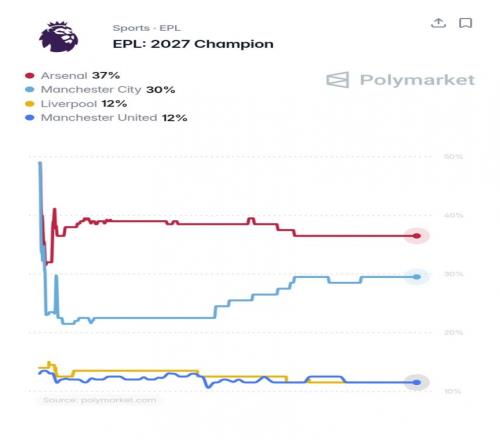The image size is (500, 440).
Task: Select the Manchester City light blue dot
Action: pyautogui.click(x=30, y=90)
